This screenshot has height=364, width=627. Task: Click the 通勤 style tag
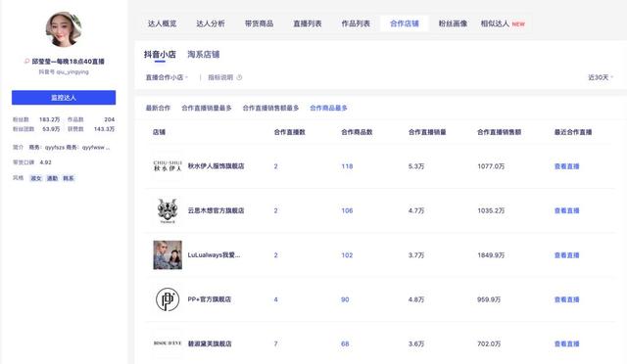coord(52,178)
